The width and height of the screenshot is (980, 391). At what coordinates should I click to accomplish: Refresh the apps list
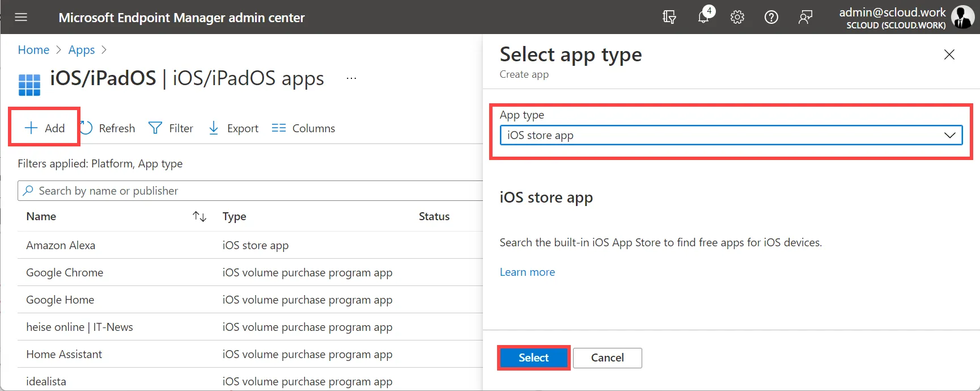tap(108, 128)
